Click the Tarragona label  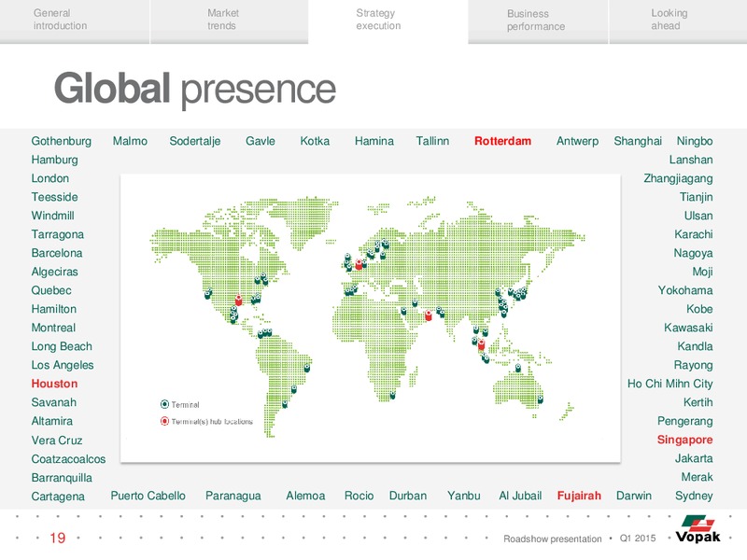click(57, 235)
